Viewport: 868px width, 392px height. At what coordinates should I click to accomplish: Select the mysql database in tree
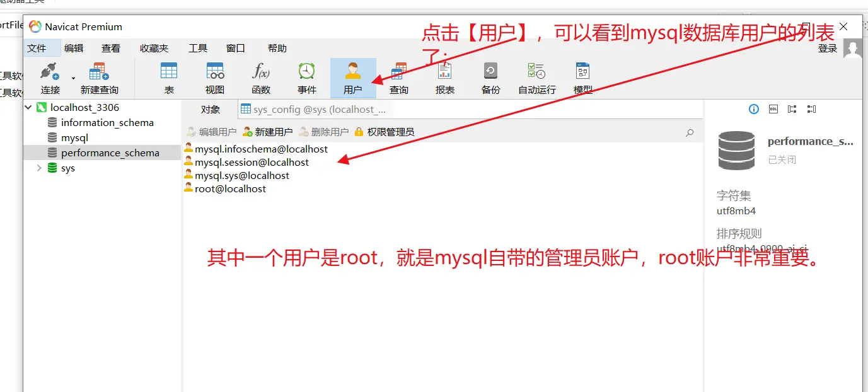74,137
